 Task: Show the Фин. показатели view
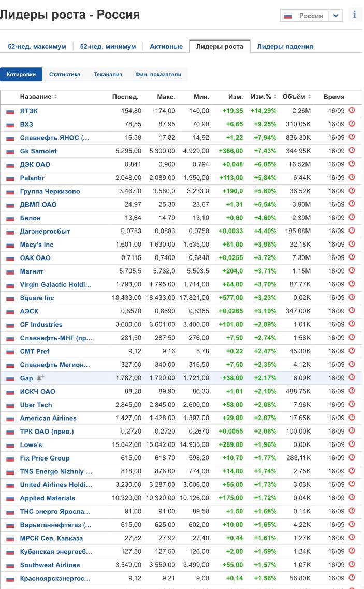(x=158, y=74)
